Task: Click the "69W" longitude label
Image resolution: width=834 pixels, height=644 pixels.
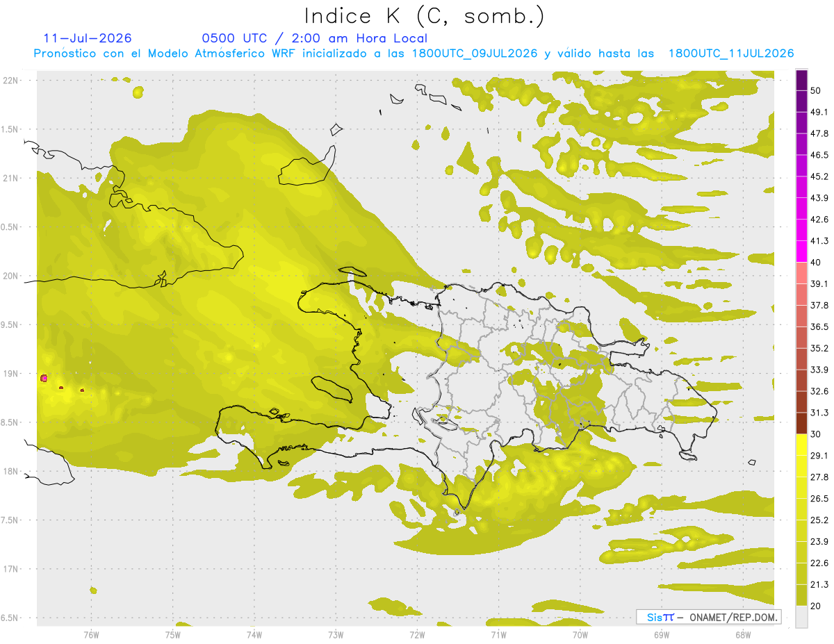Action: tap(661, 635)
